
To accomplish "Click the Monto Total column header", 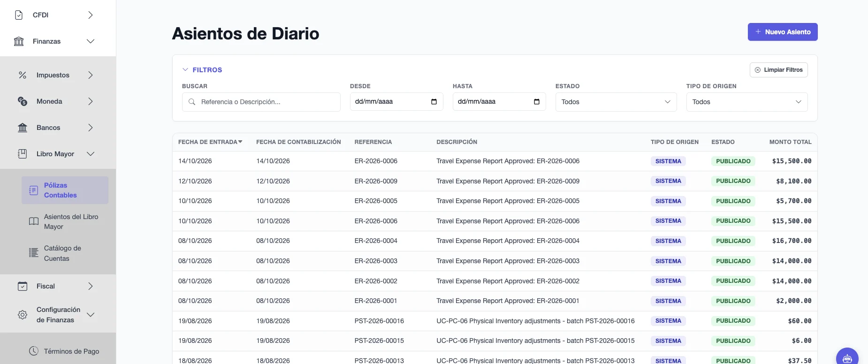I will (x=791, y=142).
